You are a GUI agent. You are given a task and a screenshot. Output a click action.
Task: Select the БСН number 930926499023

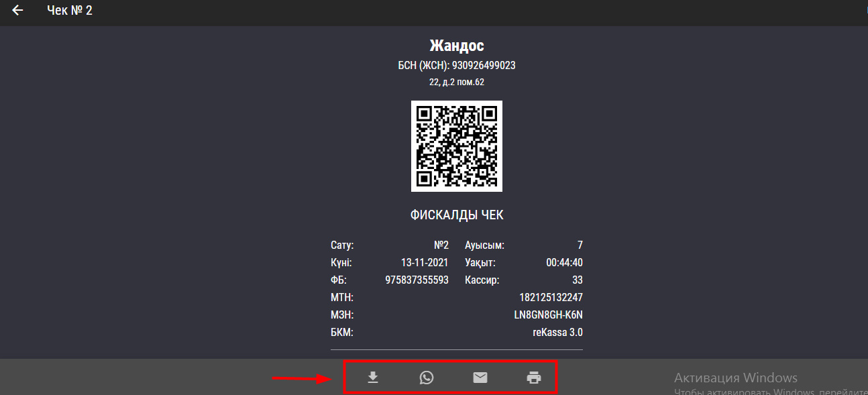(x=484, y=66)
